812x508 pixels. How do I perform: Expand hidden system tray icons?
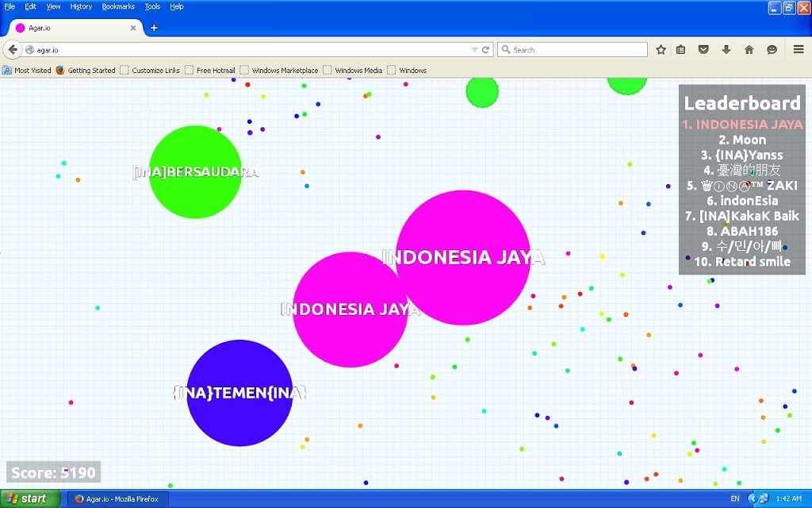[x=753, y=498]
